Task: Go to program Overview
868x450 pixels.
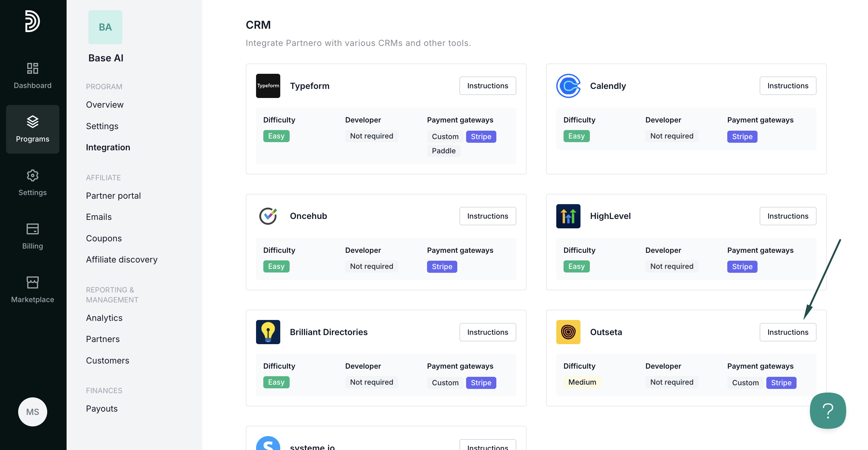Action: pyautogui.click(x=104, y=105)
